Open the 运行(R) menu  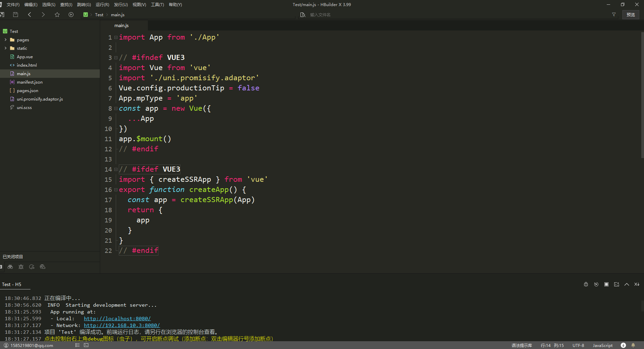pos(102,5)
